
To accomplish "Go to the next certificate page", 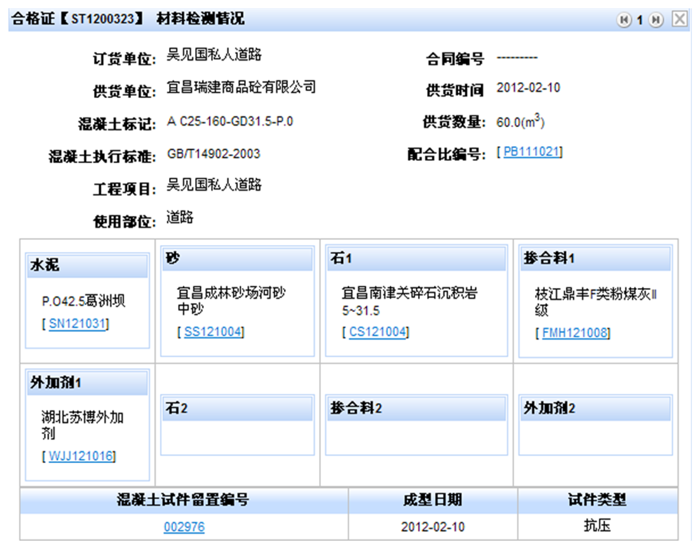I will click(656, 19).
